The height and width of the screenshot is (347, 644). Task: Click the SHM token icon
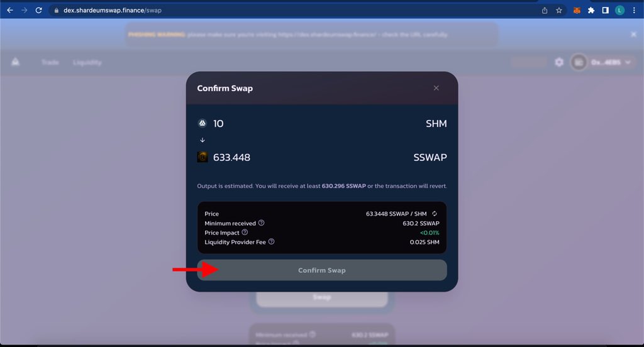coord(203,123)
